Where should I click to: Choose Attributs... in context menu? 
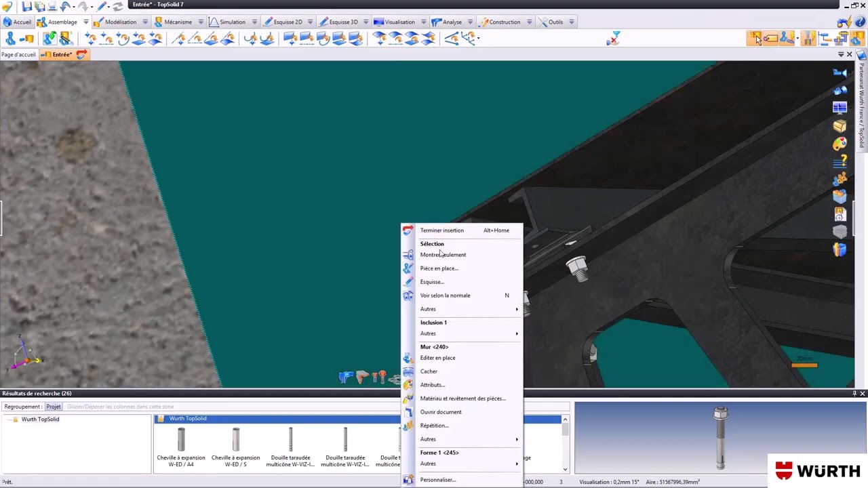point(462,385)
